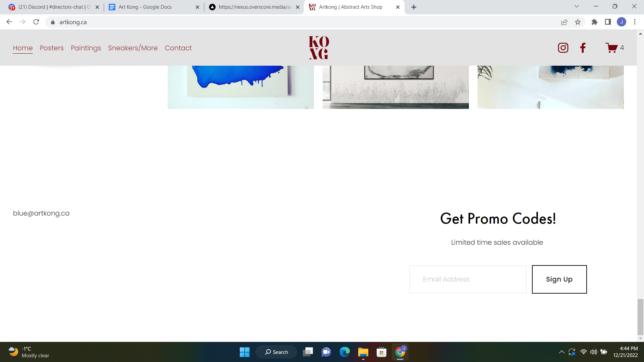This screenshot has width=644, height=362.
Task: Click the blue abstract art thumbnail
Action: click(x=240, y=87)
